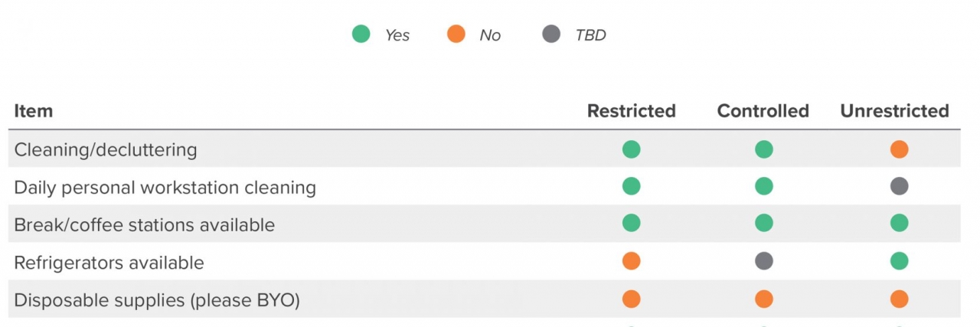Screen dimensions: 980x327
Task: Click the Disposable supplies (please BYO) label
Action: coord(157,301)
